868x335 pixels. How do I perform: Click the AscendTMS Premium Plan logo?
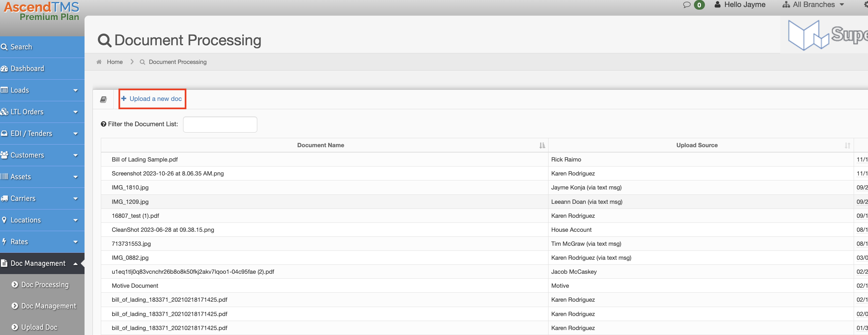(42, 11)
